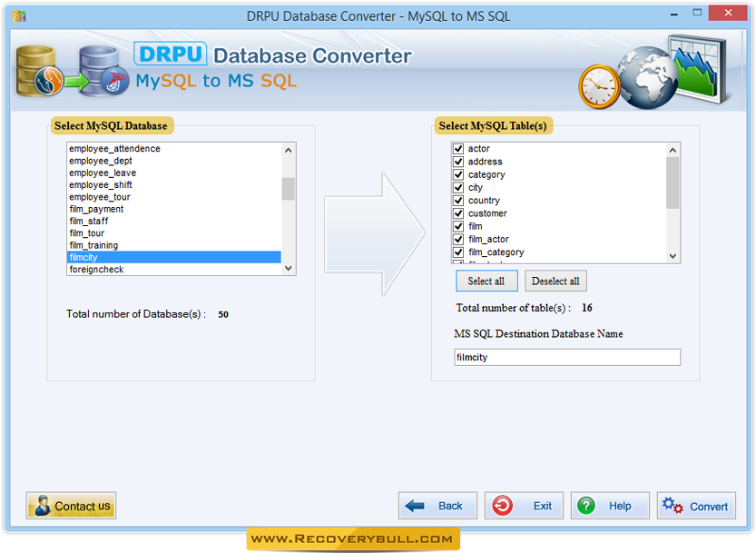Screen dimensions: 756x553
Task: Click the blue MS SQL database icon
Action: point(103,71)
